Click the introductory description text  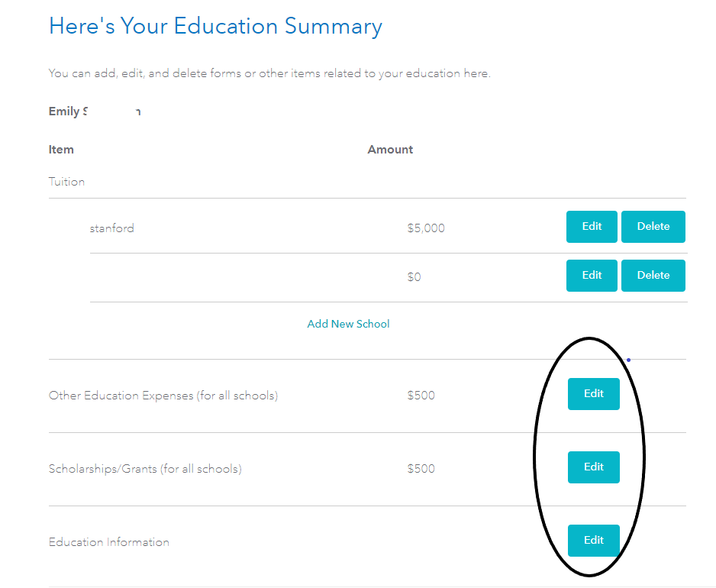(x=269, y=73)
